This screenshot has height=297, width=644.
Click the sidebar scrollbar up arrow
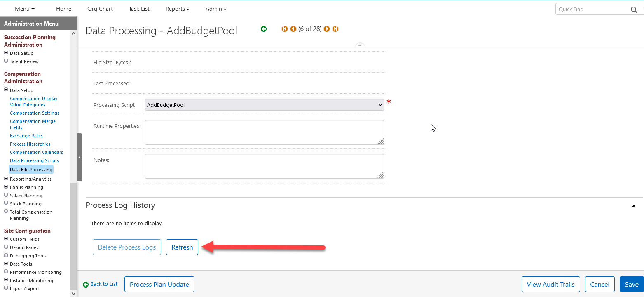74,33
